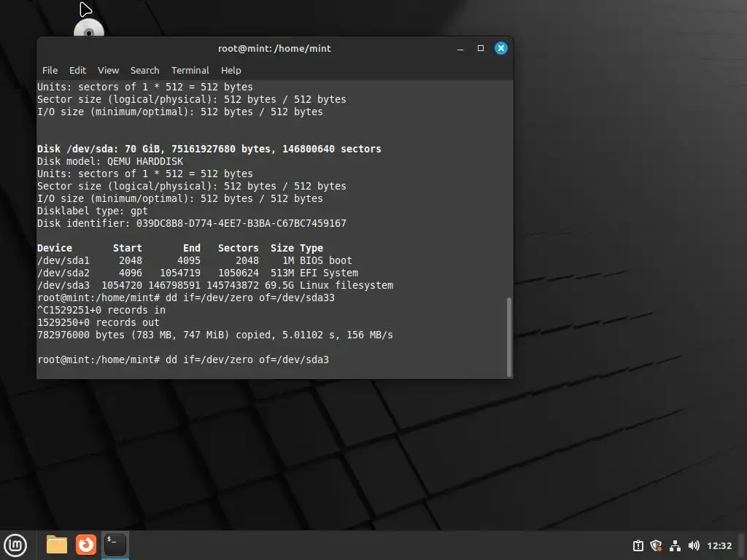
Task: Click the text "Disk model: QEMU HARDDISK"
Action: (x=110, y=161)
